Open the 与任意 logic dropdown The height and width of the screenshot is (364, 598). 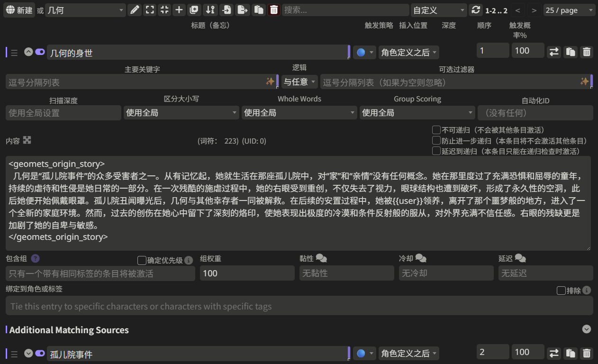click(299, 81)
